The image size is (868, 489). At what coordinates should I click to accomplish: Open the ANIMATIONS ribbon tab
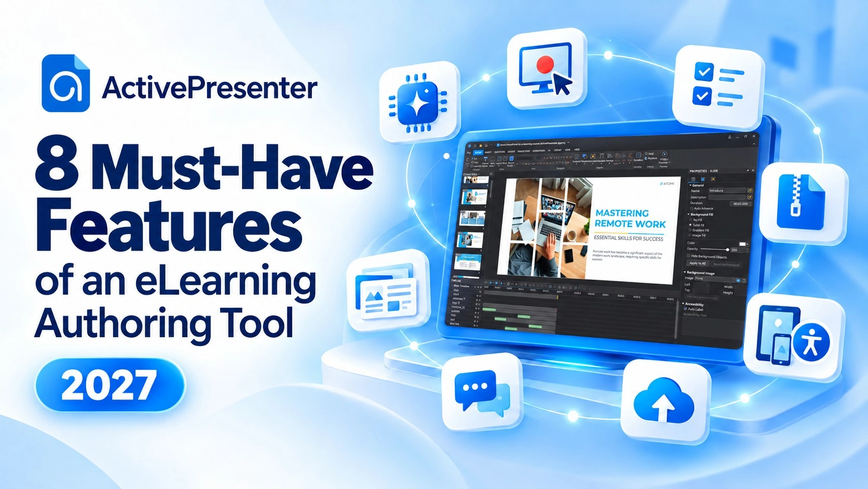click(539, 151)
